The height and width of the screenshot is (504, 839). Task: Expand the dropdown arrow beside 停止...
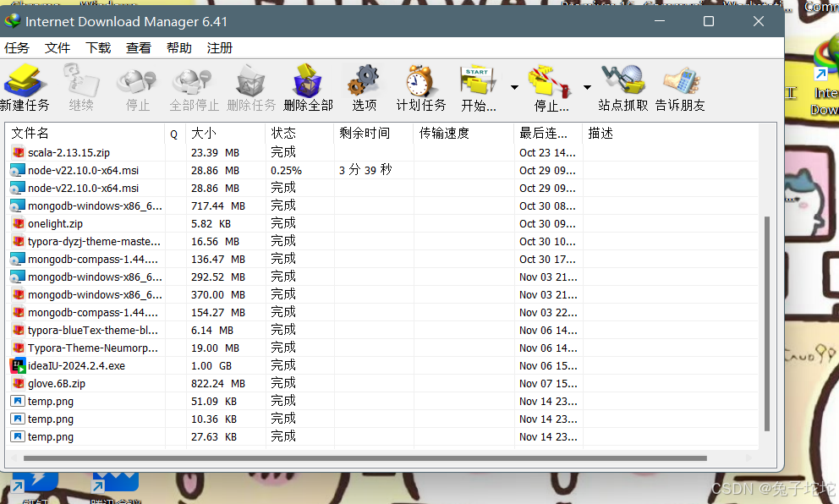[x=587, y=87]
